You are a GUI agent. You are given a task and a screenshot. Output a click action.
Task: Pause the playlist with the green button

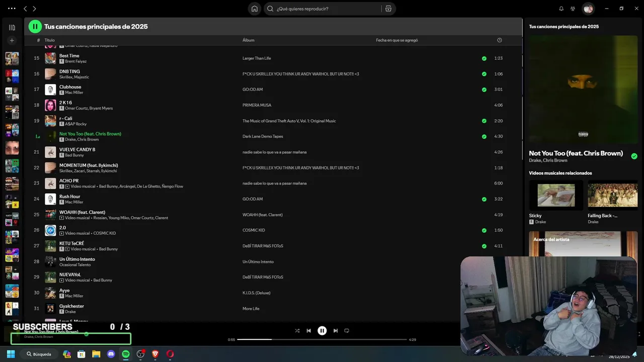[x=35, y=27]
